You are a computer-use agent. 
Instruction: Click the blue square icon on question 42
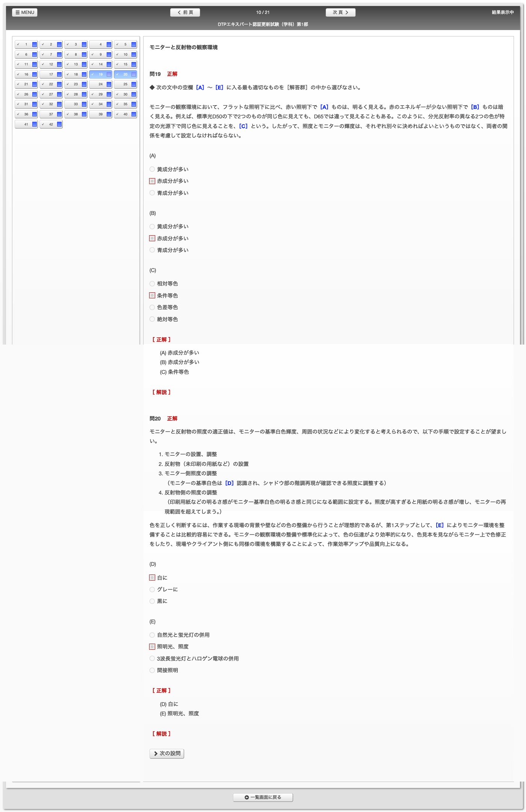coord(59,124)
